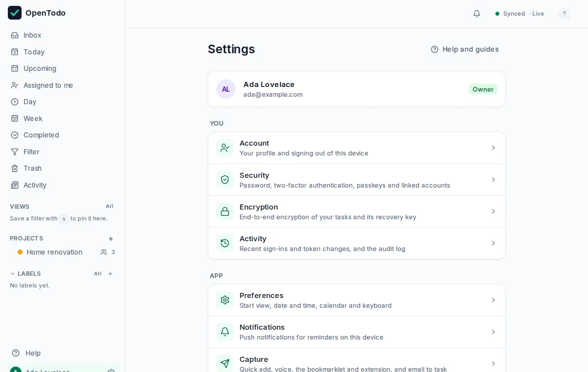Show All saved views
588x372 pixels.
(109, 206)
